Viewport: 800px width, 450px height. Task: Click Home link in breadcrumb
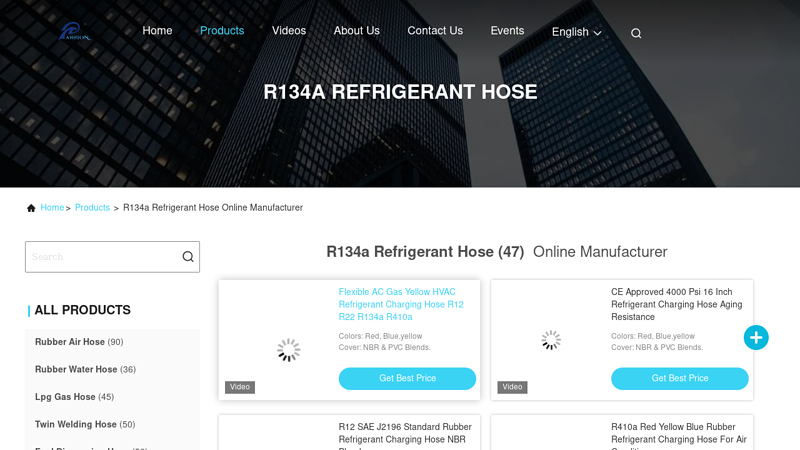click(x=52, y=208)
